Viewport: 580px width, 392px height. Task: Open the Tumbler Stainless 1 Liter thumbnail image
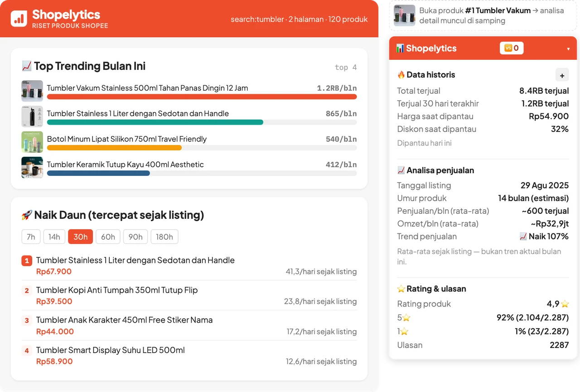pyautogui.click(x=32, y=116)
